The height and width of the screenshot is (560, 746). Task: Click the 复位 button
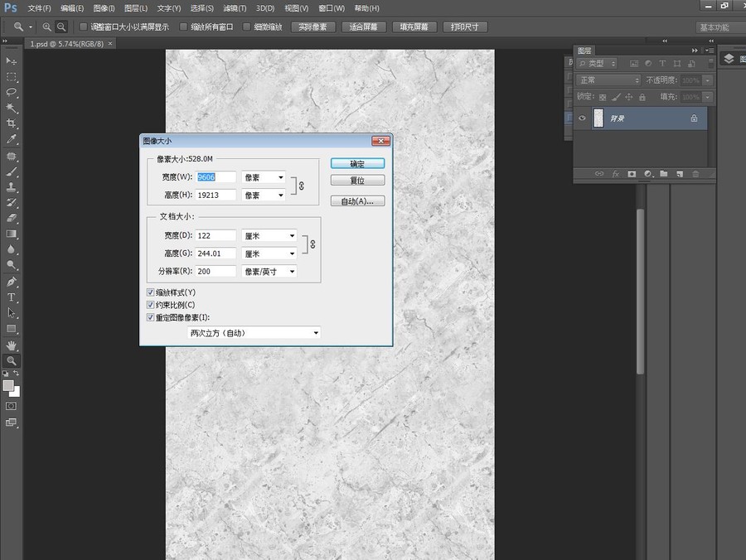tap(357, 180)
